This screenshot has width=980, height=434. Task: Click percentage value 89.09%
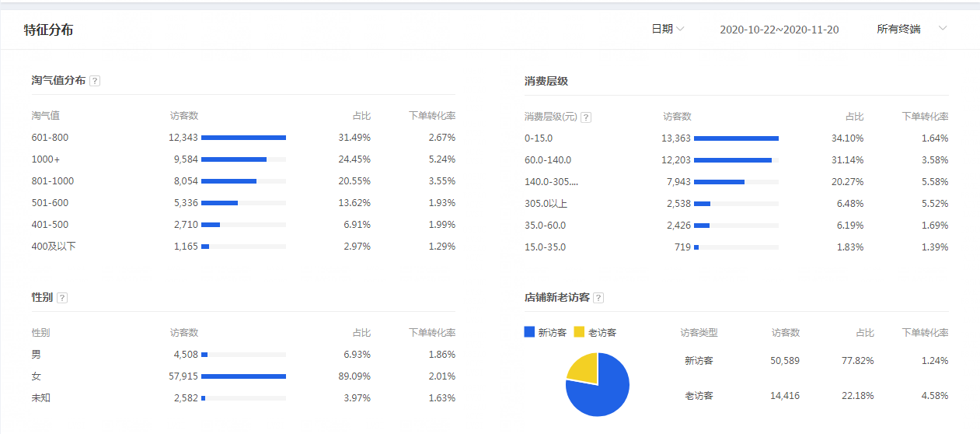click(x=354, y=376)
